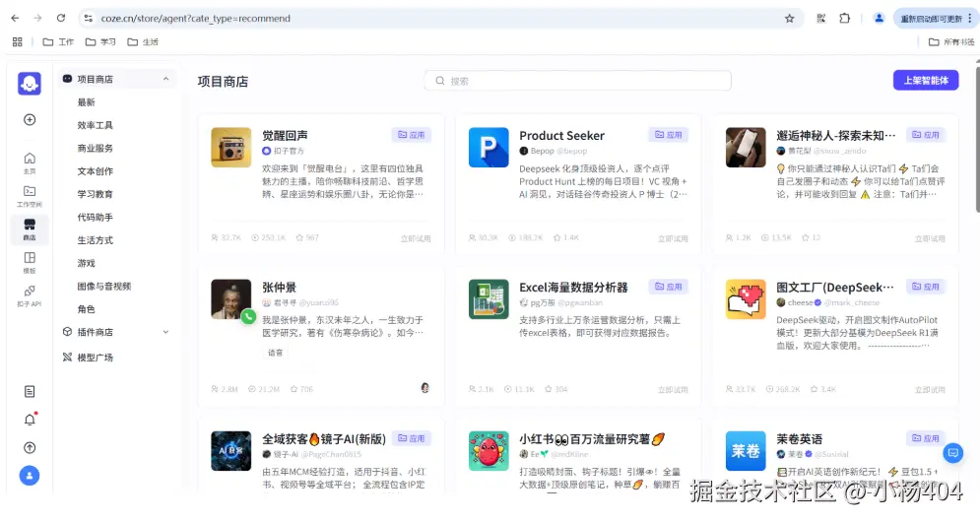Click the plus create icon in sidebar
This screenshot has width=980, height=522.
tap(30, 120)
